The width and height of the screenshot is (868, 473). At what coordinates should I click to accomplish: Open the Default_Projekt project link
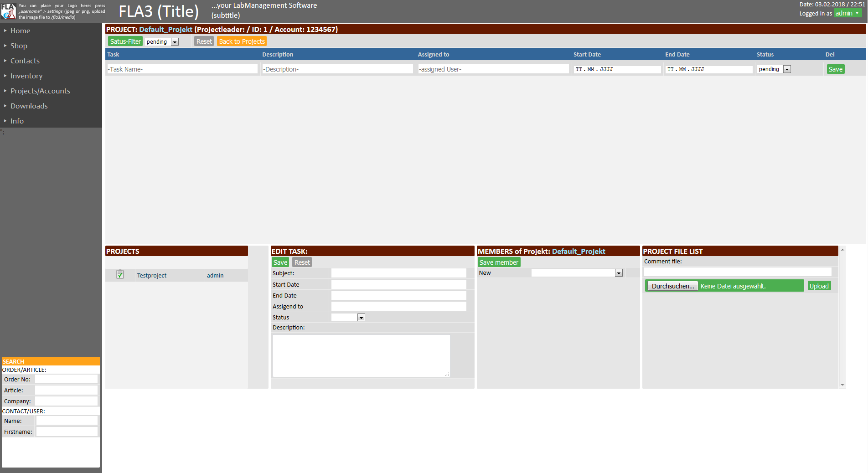pyautogui.click(x=166, y=29)
